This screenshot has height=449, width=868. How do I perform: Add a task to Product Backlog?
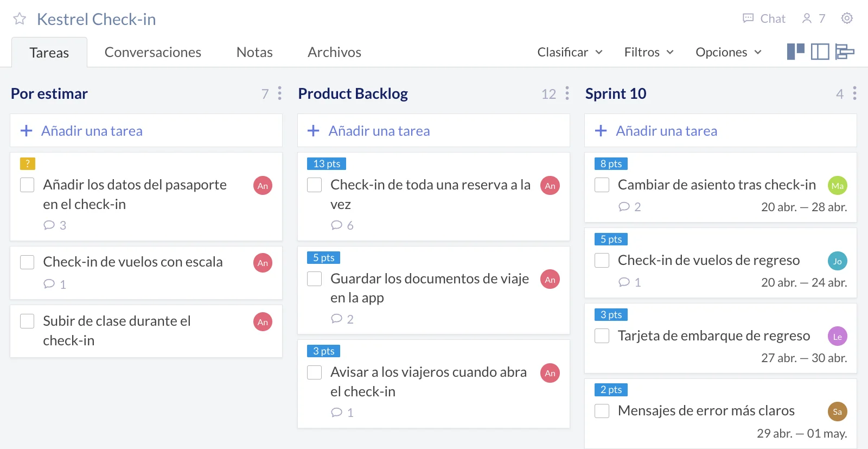tap(433, 130)
